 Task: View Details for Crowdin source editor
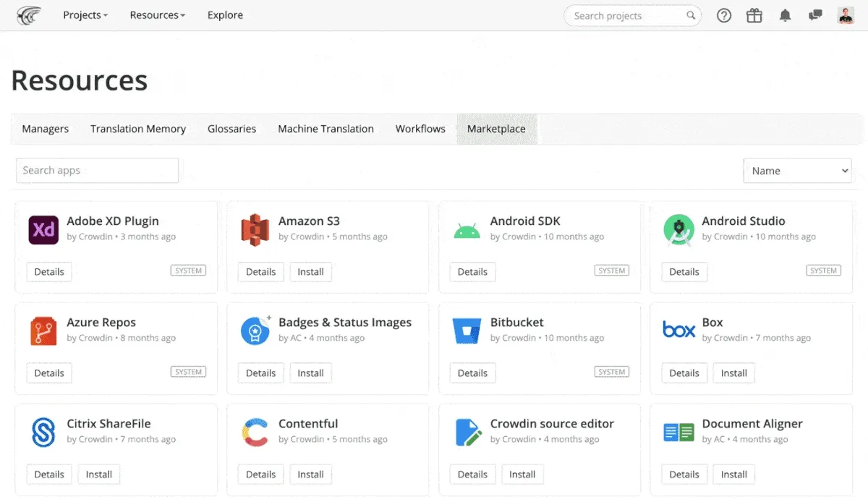coord(472,475)
